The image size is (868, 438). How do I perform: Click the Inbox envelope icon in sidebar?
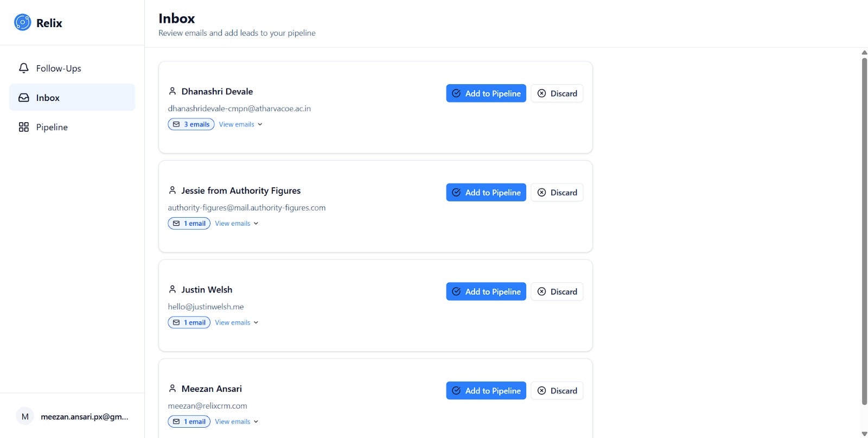24,97
